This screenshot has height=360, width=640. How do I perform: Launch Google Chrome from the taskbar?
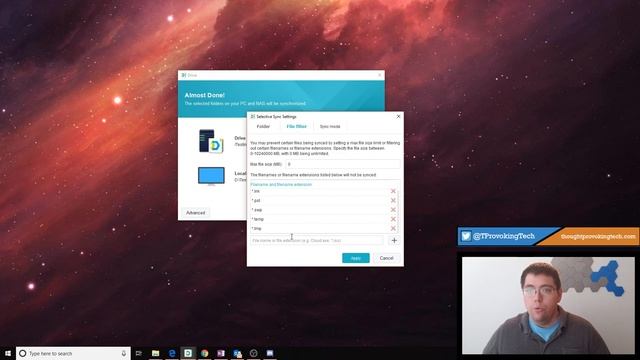pos(204,353)
